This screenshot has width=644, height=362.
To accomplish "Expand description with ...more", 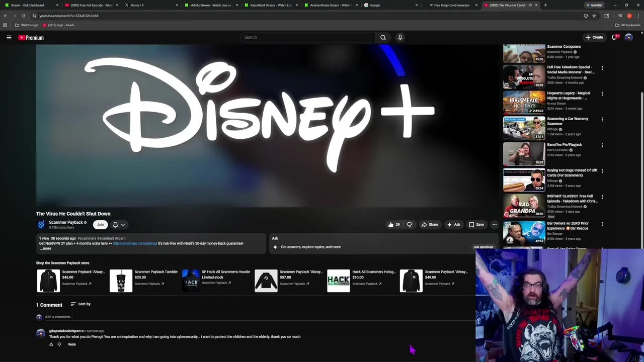I will 45,248.
